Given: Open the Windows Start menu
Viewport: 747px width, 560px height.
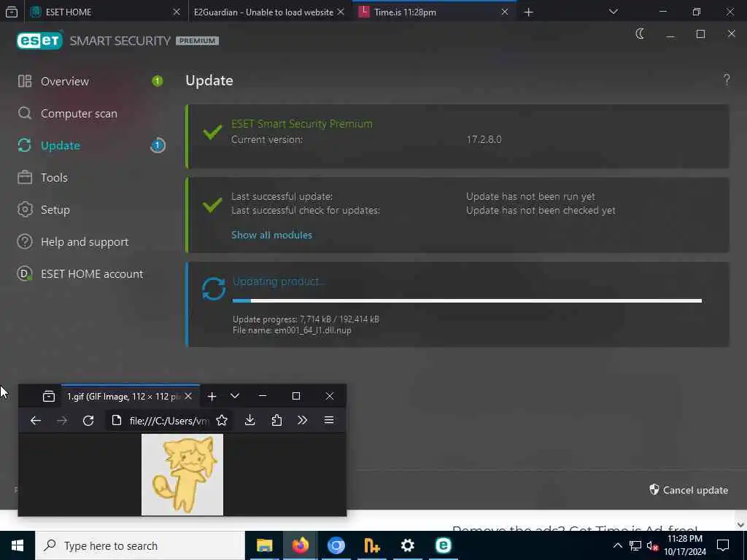Looking at the screenshot, I should pyautogui.click(x=18, y=545).
